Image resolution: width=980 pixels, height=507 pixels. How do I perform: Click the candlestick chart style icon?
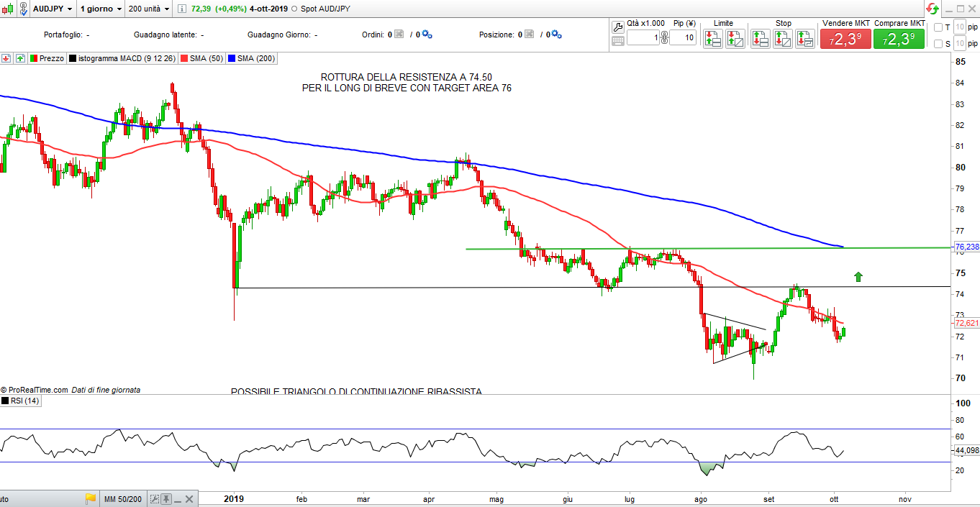[x=9, y=9]
